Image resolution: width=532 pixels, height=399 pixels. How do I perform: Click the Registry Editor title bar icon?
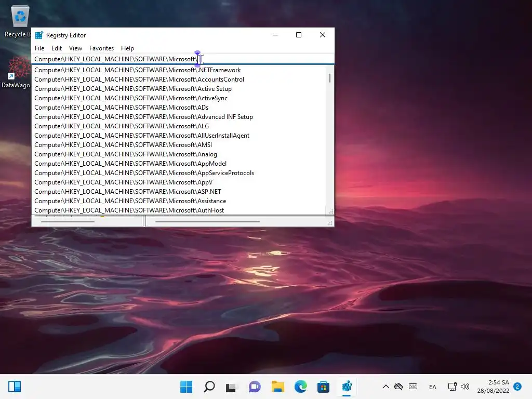pos(39,35)
